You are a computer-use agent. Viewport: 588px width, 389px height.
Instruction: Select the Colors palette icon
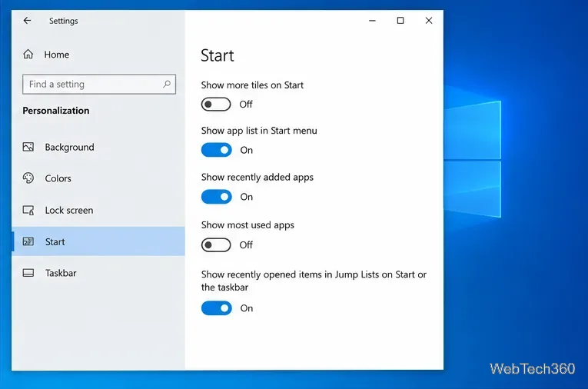(x=28, y=178)
